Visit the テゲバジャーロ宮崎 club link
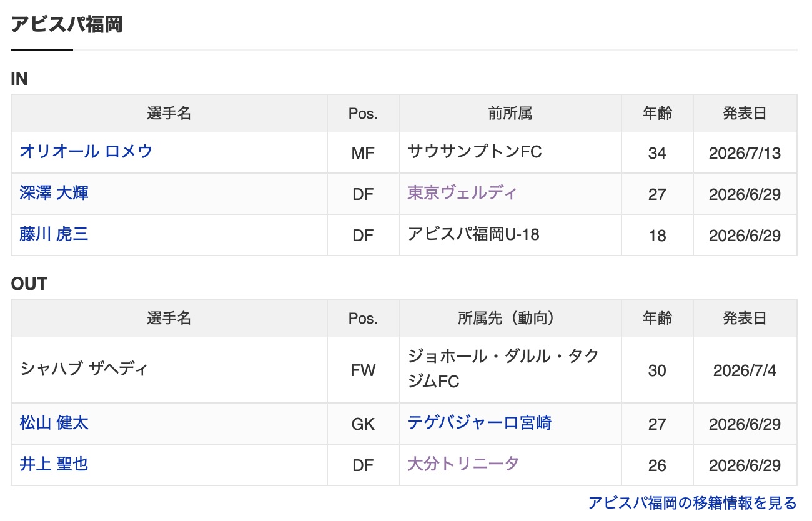The height and width of the screenshot is (521, 812). 480,423
